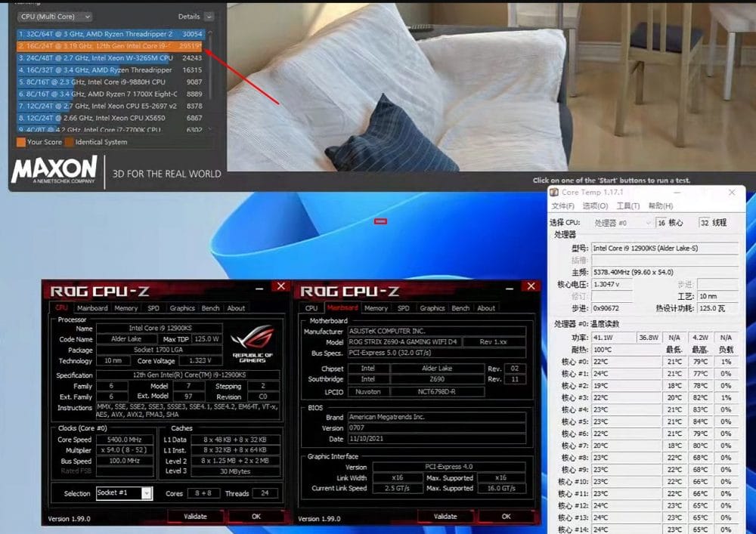The height and width of the screenshot is (534, 756).
Task: Open the 文件(F) menu in Core Temp
Action: [x=562, y=205]
